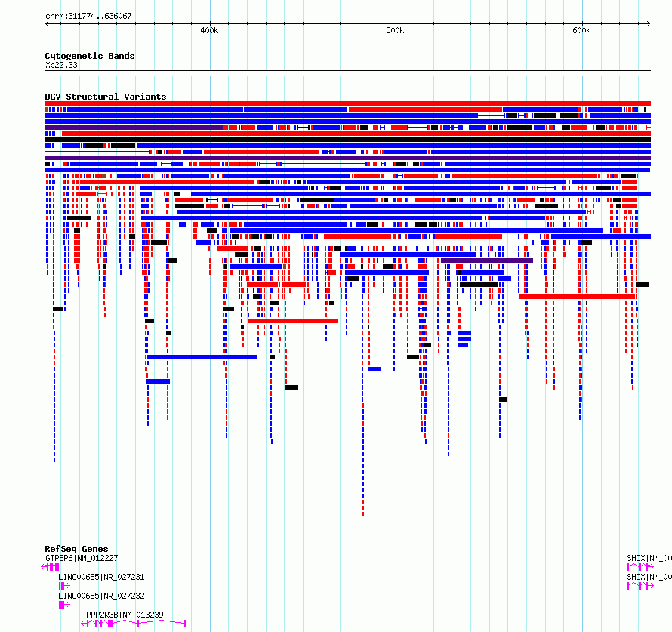Screen dimensions: 672x632
Task: Click the right arrow of the scale ruler
Action: (648, 23)
